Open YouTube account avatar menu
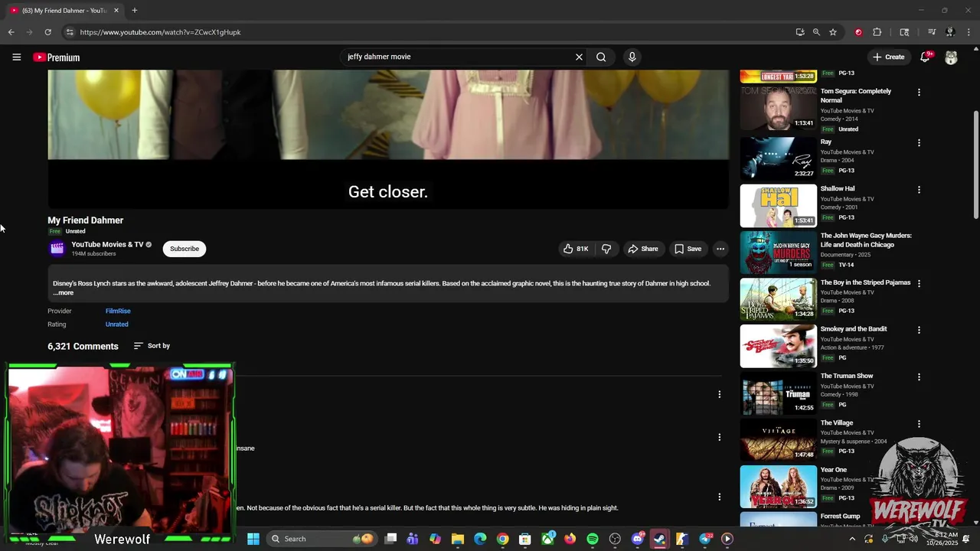 pos(951,57)
